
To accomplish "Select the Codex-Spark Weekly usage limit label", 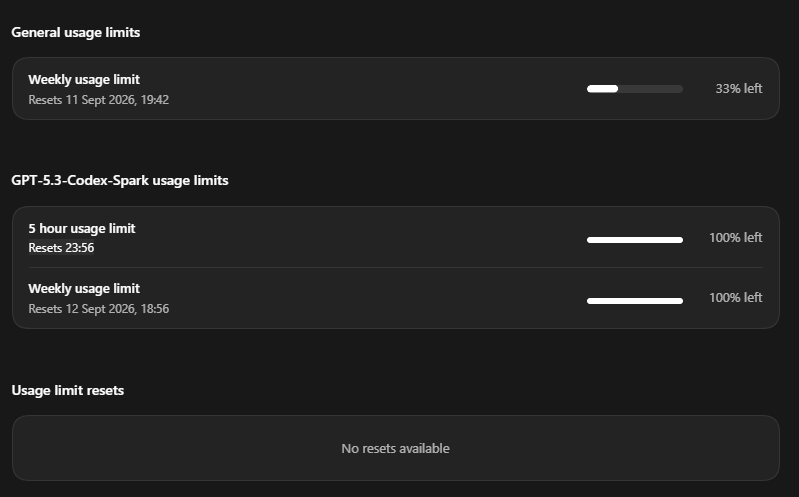I will [x=84, y=289].
